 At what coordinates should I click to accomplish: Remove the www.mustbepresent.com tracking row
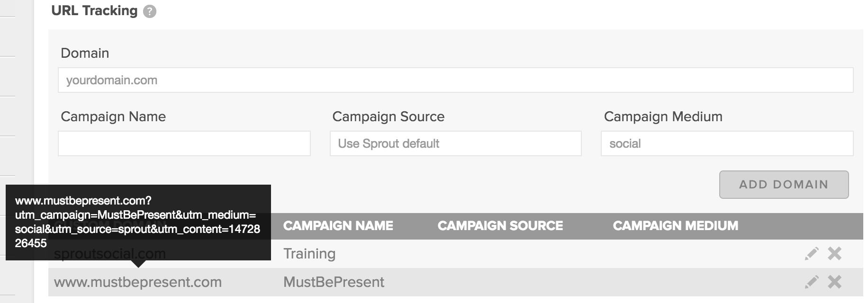[x=834, y=282]
